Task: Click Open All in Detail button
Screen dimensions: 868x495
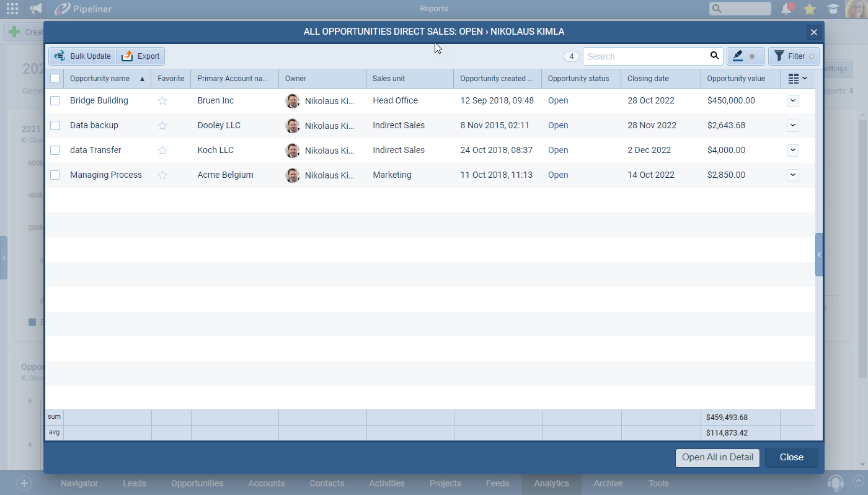Action: 717,458
